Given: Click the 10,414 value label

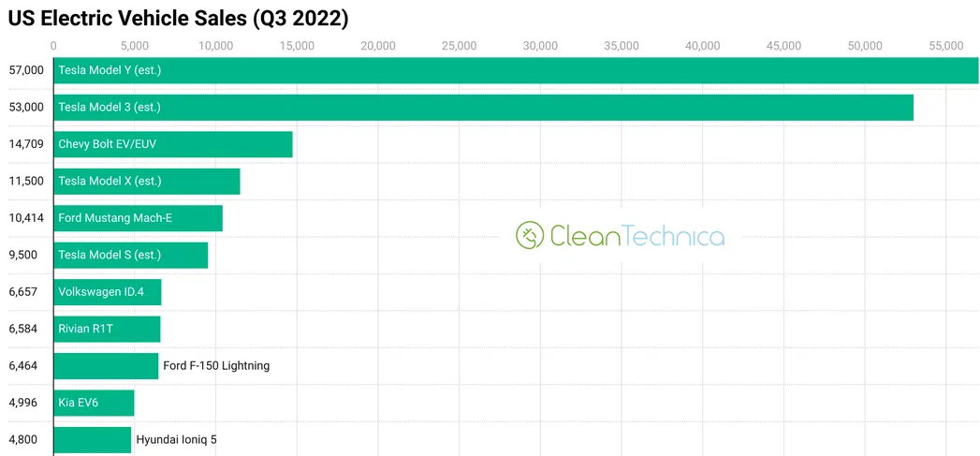Looking at the screenshot, I should click(x=26, y=218).
